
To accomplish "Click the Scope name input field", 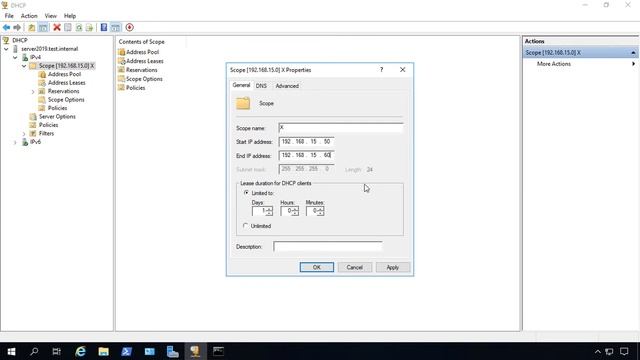I will pyautogui.click(x=340, y=128).
